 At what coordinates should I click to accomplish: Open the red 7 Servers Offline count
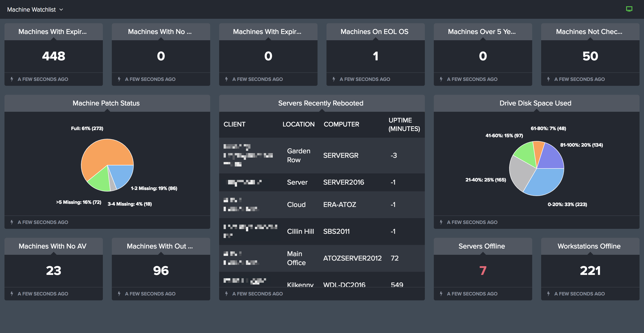pyautogui.click(x=483, y=271)
